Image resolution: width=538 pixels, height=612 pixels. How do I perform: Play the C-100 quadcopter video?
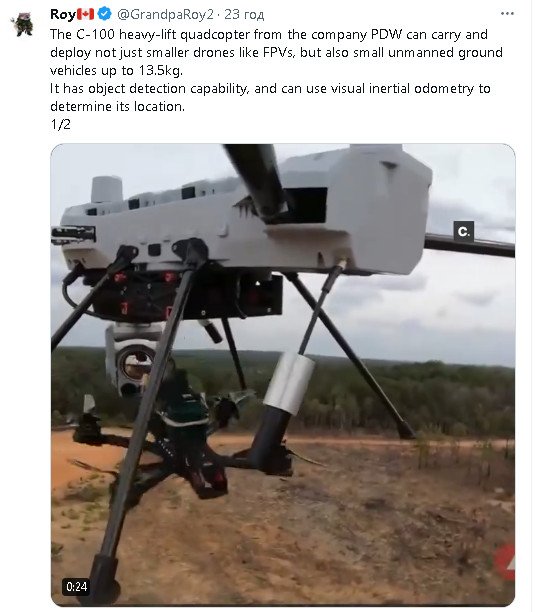click(283, 375)
